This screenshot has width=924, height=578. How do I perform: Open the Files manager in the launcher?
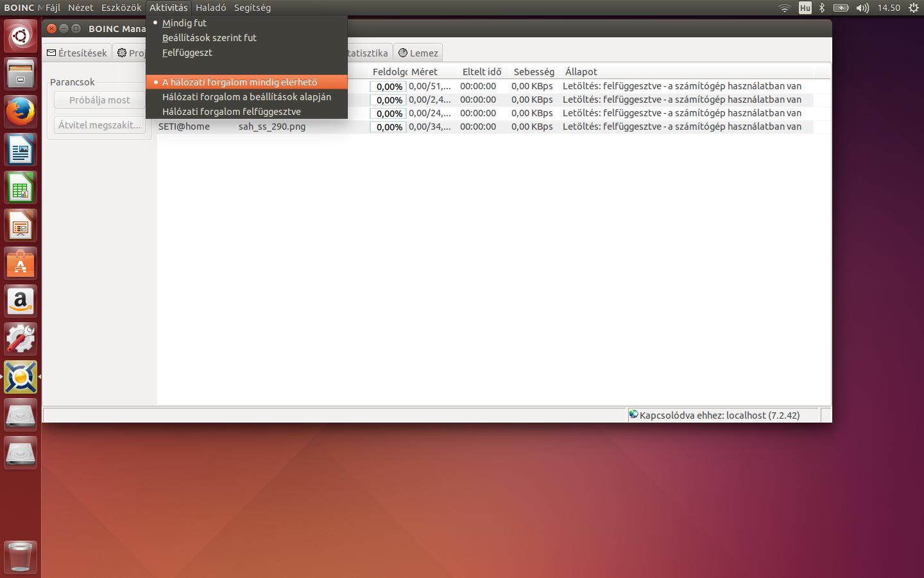click(21, 74)
